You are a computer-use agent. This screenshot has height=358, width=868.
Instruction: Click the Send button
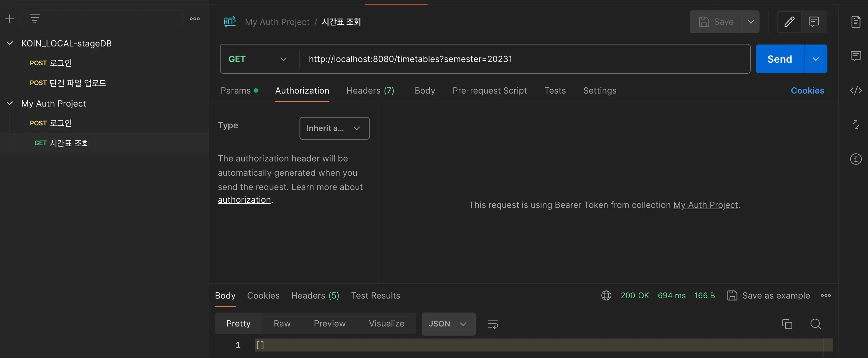coord(779,59)
